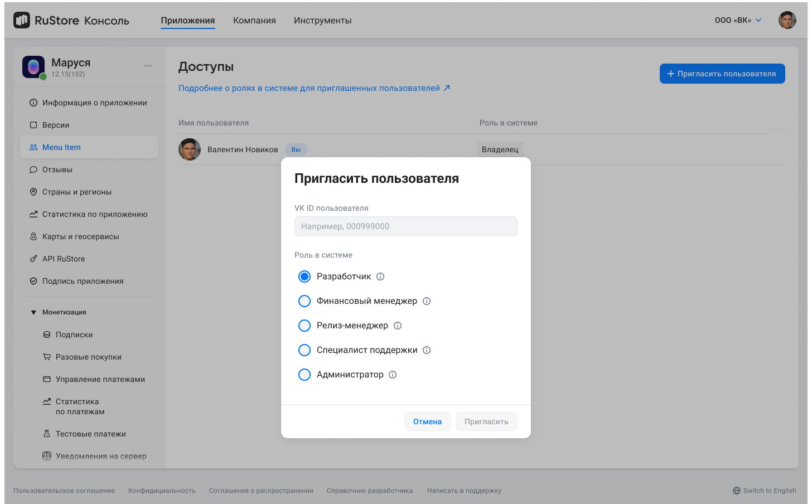Image resolution: width=812 pixels, height=504 pixels.
Task: Open the Компания tab
Action: pos(254,21)
